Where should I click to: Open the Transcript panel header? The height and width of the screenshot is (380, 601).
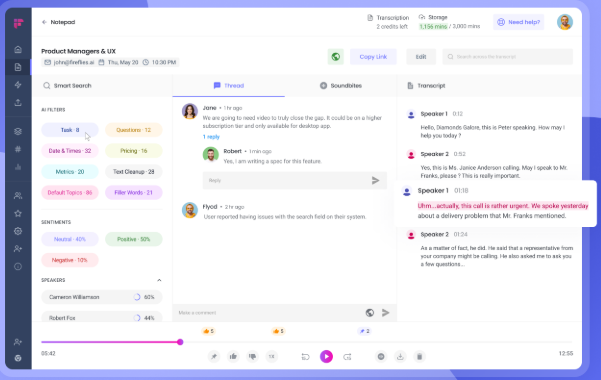[x=426, y=86]
